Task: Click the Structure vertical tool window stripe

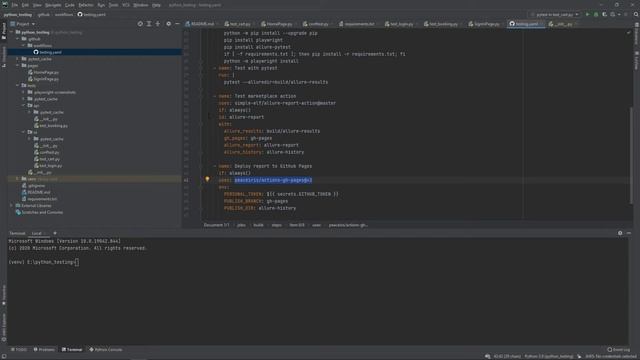Action: click(x=4, y=56)
